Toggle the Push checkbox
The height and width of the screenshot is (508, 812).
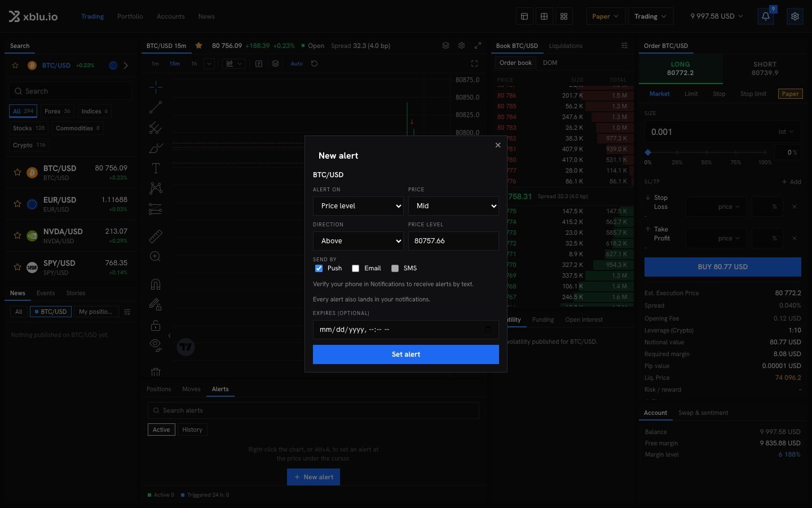(319, 269)
